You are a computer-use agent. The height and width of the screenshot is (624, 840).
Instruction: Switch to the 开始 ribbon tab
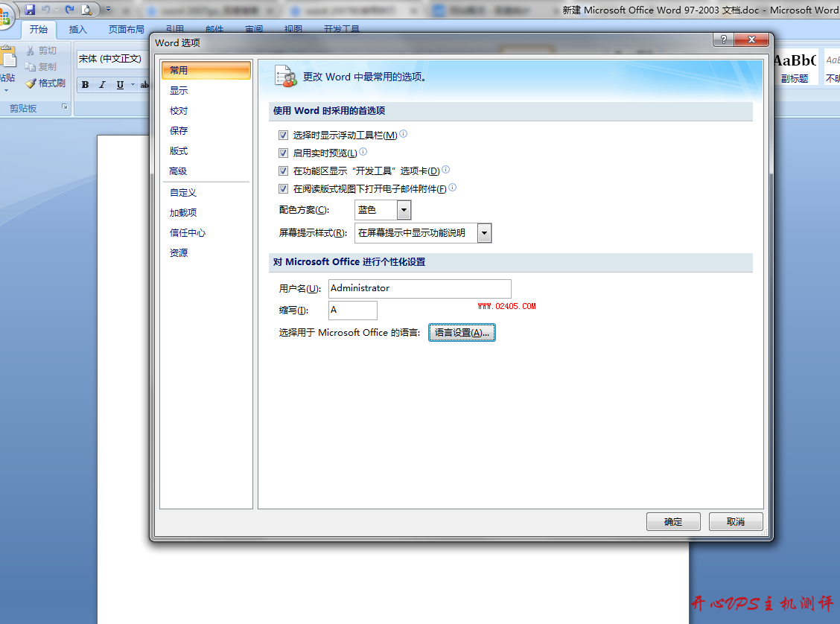(39, 30)
